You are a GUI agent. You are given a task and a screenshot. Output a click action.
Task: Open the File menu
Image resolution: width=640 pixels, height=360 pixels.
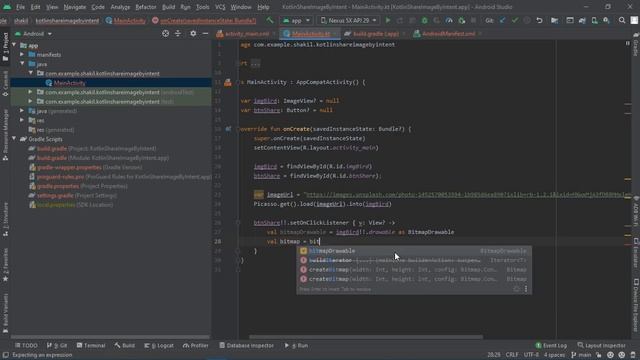point(20,7)
